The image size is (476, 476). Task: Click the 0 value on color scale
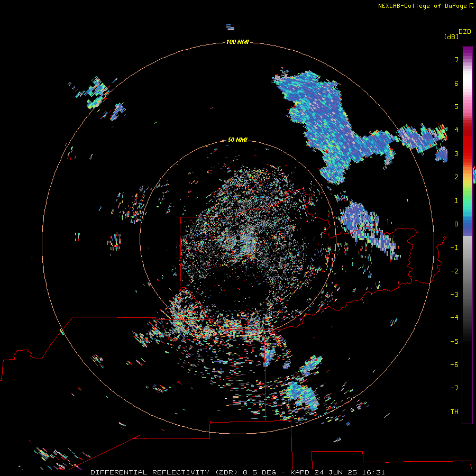(x=456, y=224)
